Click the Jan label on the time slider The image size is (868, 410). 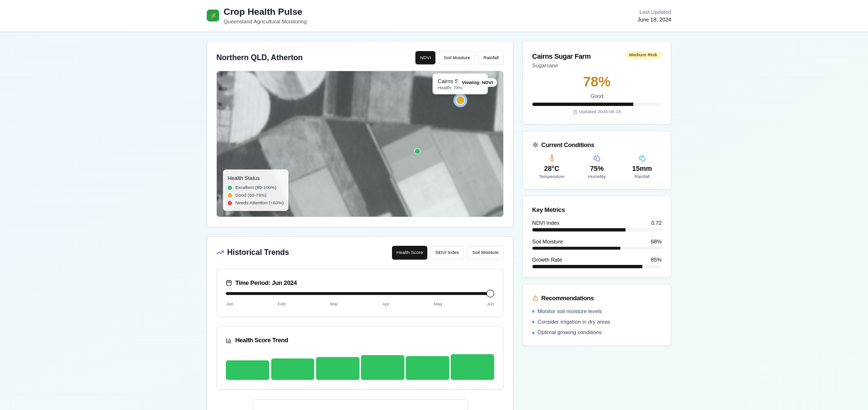pos(230,304)
